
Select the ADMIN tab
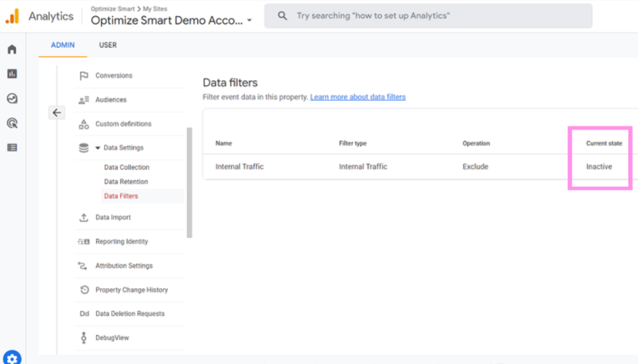coord(63,45)
